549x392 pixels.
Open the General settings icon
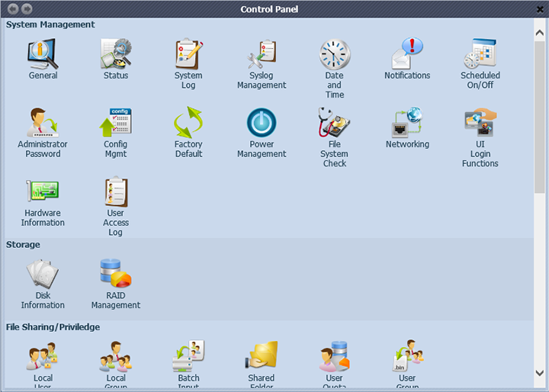pos(43,54)
